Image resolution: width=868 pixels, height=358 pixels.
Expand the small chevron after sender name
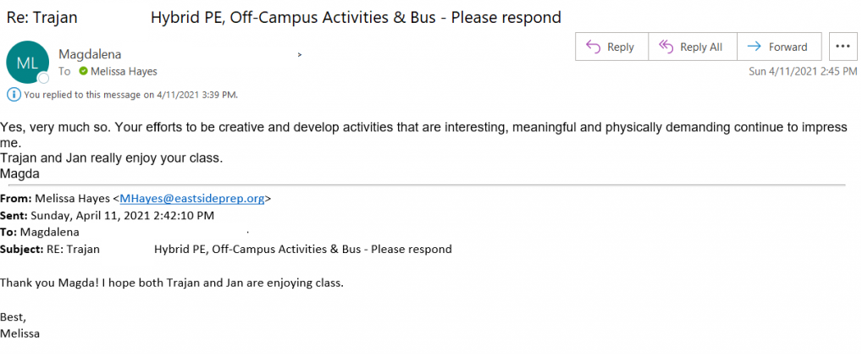(300, 55)
